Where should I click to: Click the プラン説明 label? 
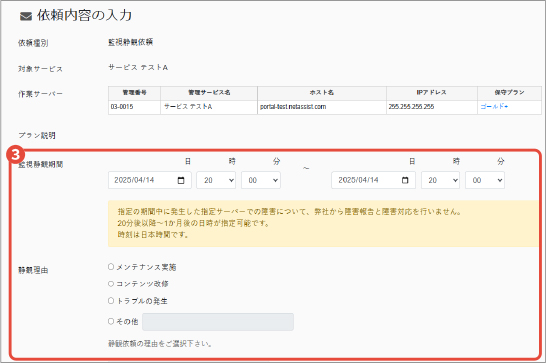(x=37, y=136)
